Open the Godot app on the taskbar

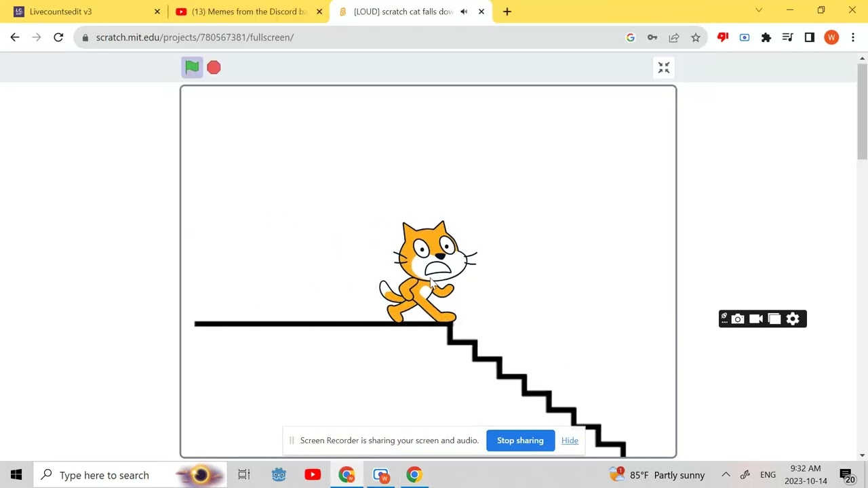[279, 475]
